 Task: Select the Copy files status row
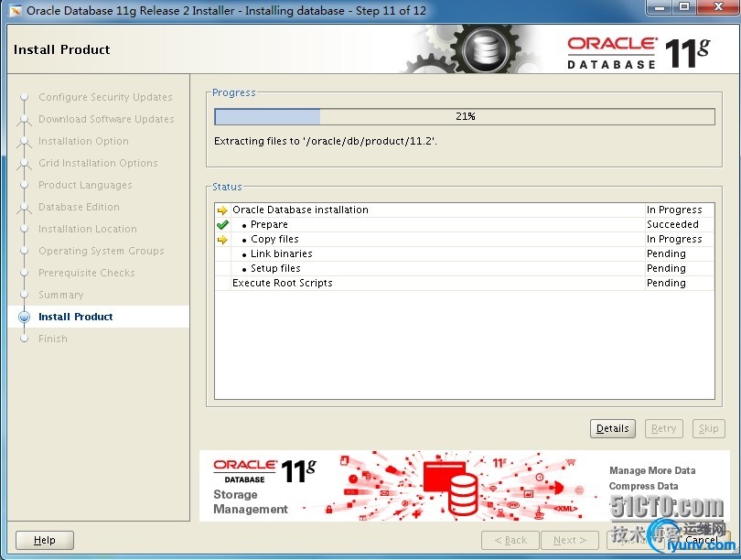[x=465, y=239]
